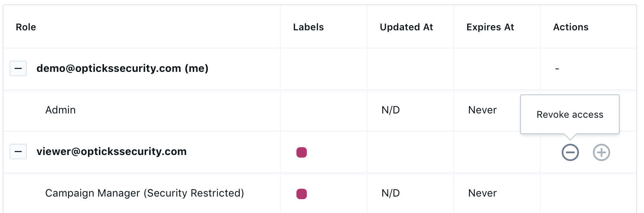Viewport: 644px width, 213px height.
Task: Click the Labels column header
Action: (x=309, y=27)
